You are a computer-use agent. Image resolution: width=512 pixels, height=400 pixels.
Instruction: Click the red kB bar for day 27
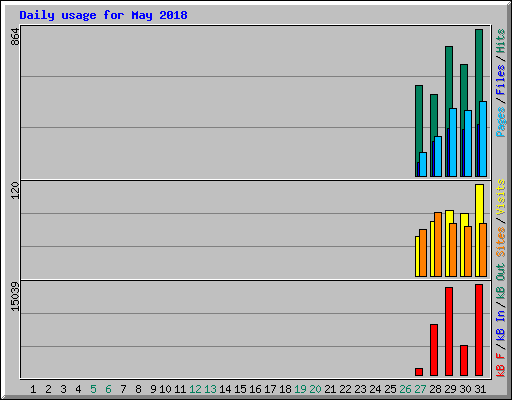click(x=419, y=372)
